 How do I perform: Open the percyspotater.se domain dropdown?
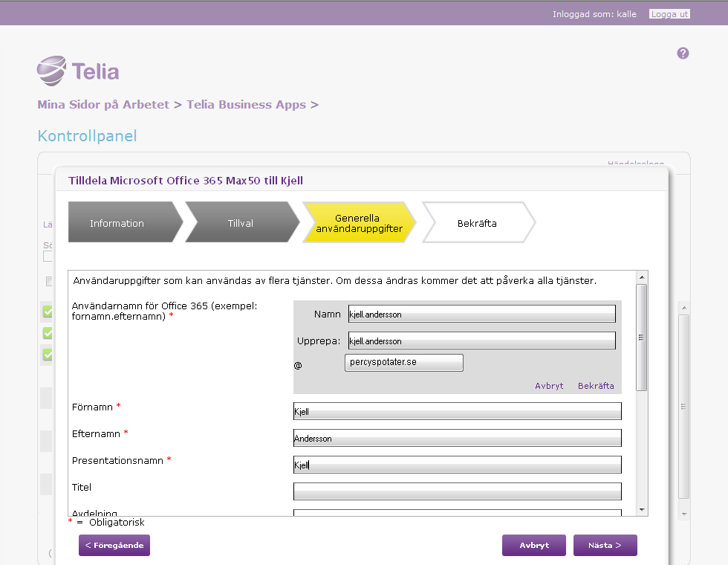[x=404, y=363]
